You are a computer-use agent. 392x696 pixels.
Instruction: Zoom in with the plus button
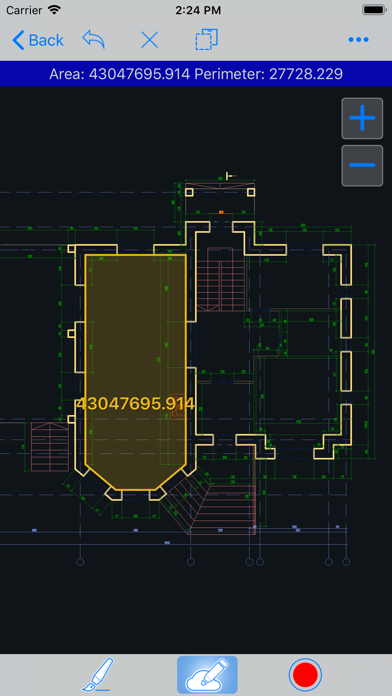pos(362,118)
